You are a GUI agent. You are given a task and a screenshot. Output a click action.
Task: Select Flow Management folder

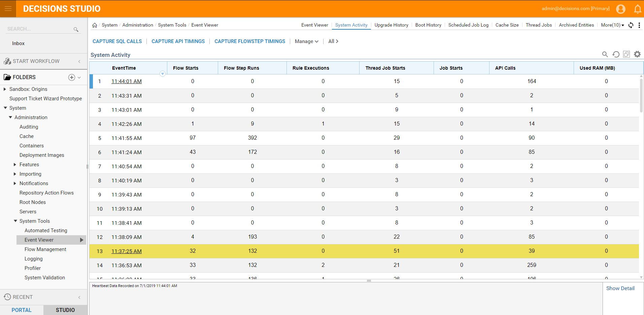[x=45, y=249]
